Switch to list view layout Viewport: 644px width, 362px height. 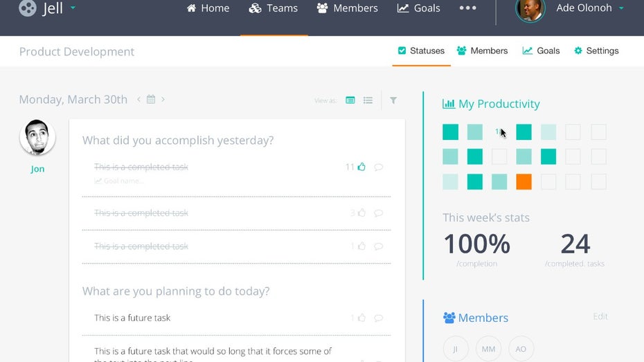[368, 100]
